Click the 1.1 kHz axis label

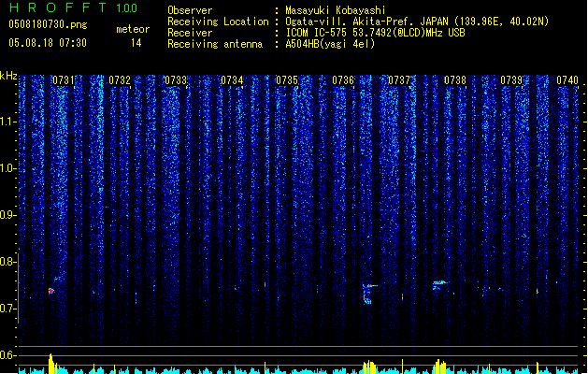(x=7, y=122)
